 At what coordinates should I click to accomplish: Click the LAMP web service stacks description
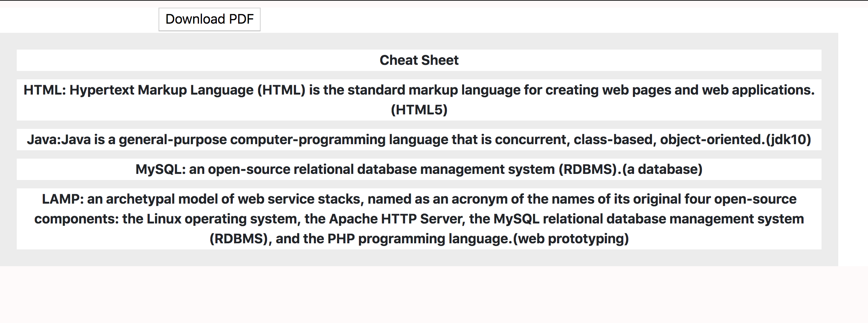(419, 219)
